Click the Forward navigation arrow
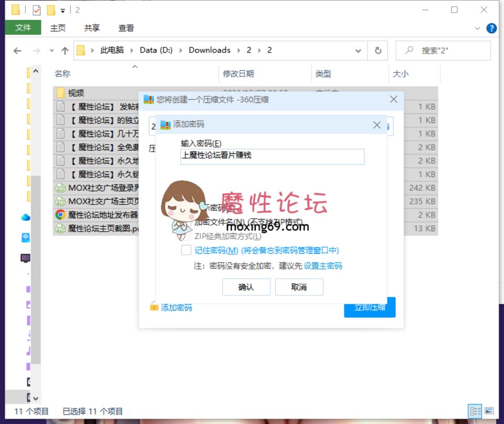The image size is (504, 424). point(37,50)
